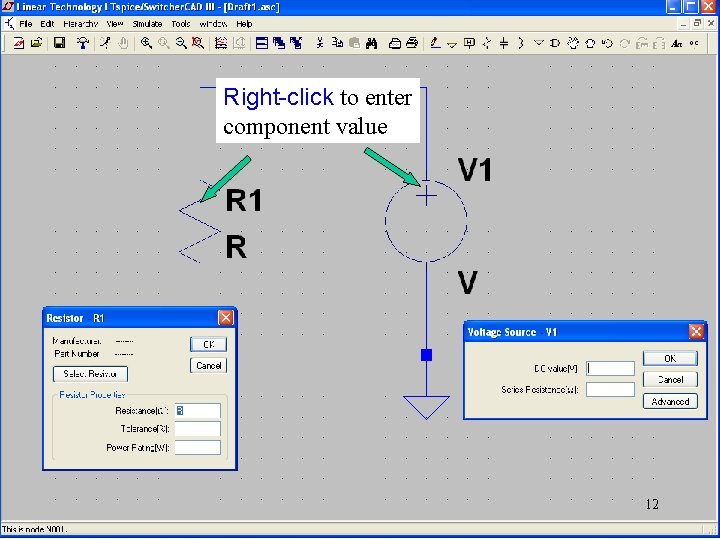Click the ground triangle symbol

426,407
